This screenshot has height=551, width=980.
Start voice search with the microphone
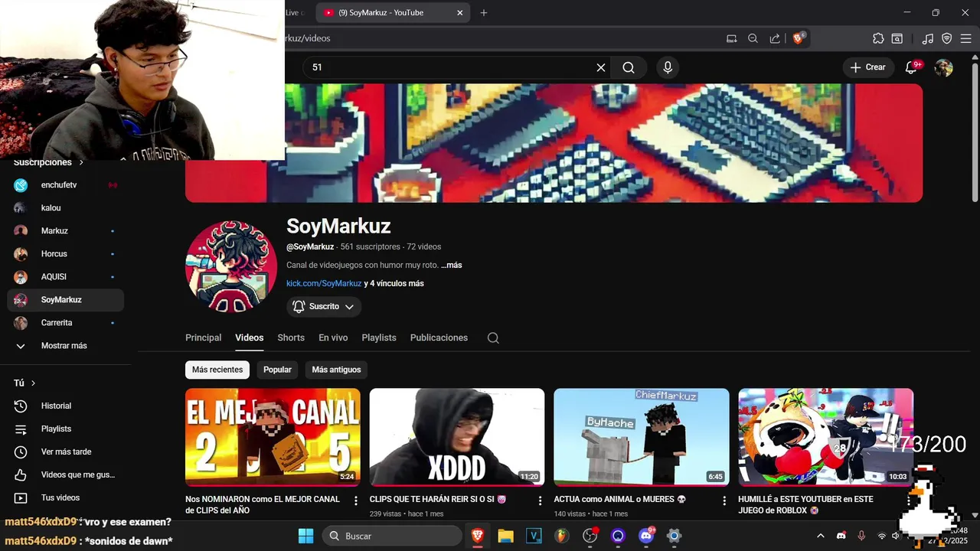pyautogui.click(x=668, y=67)
